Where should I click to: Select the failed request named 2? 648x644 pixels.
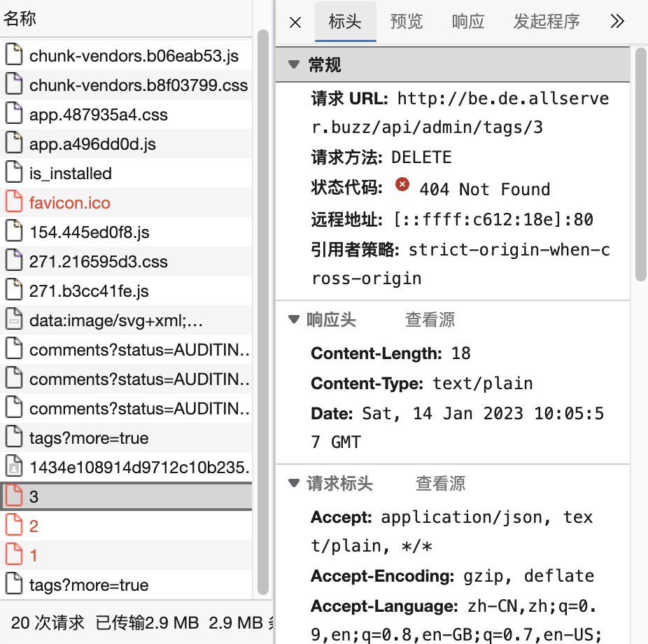[x=126, y=526]
